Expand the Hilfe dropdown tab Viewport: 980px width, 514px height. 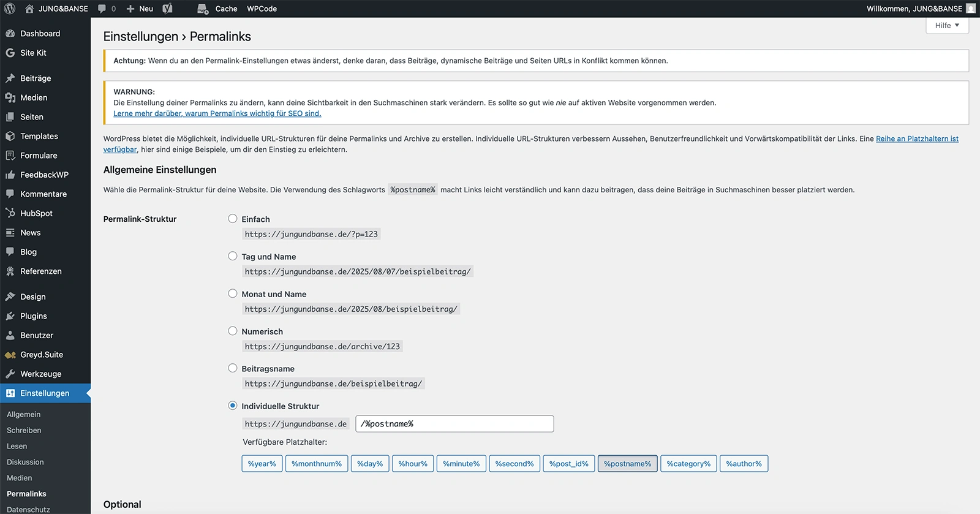[x=947, y=26]
